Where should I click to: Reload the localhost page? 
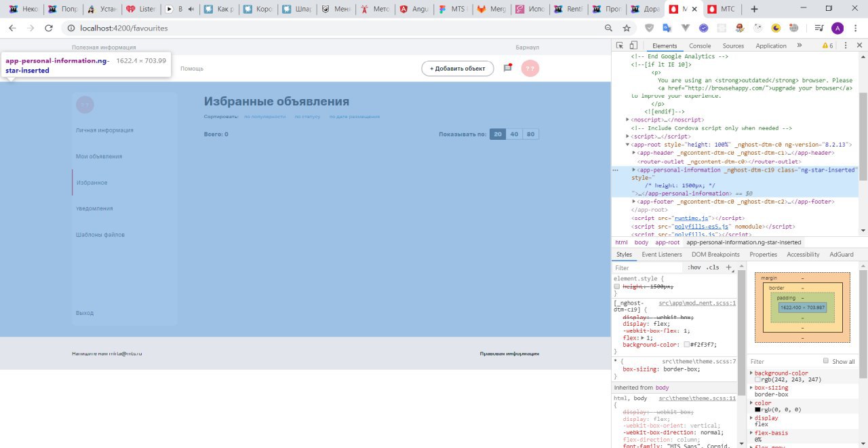tap(49, 28)
